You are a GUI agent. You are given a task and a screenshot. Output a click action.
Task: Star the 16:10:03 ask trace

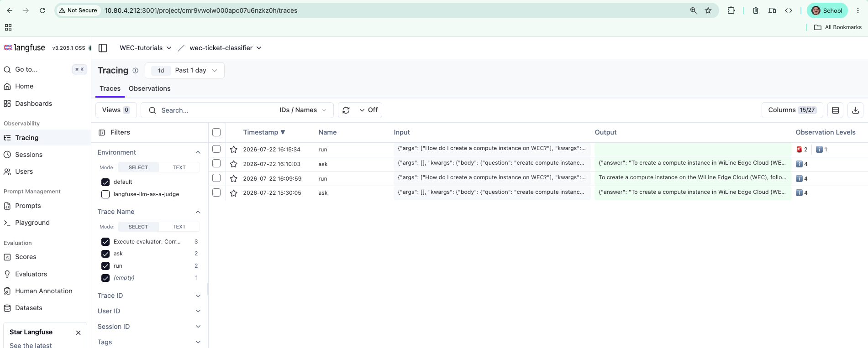[234, 164]
